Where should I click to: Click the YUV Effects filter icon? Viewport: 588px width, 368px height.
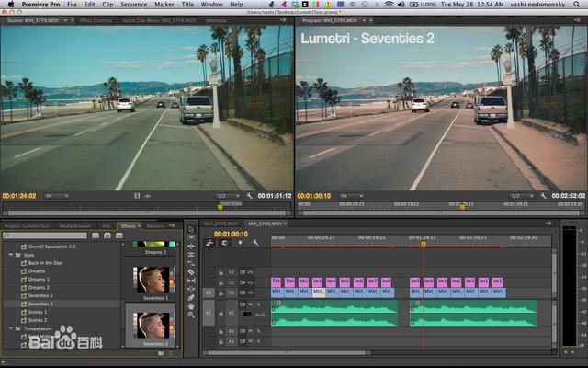(x=119, y=236)
